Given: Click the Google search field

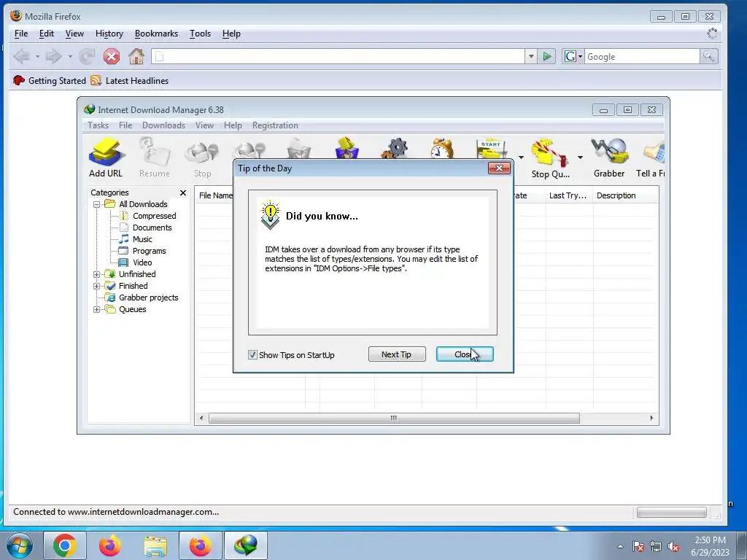Looking at the screenshot, I should (x=642, y=57).
